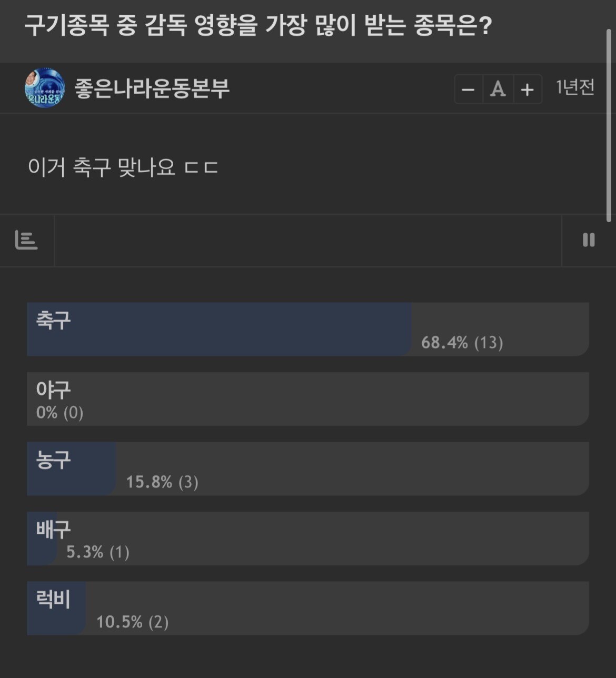Viewport: 616px width, 678px height.
Task: Increase font size with the plus button
Action: [528, 89]
